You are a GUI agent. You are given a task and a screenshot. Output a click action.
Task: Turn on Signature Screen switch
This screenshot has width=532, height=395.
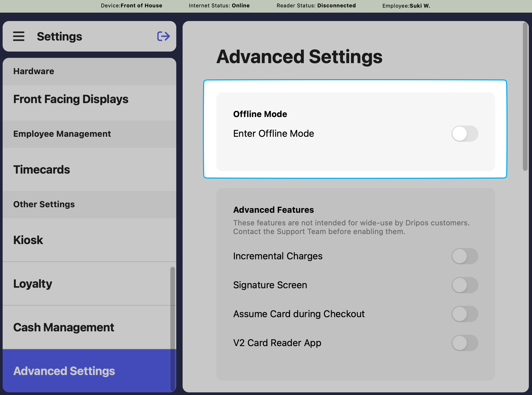point(465,285)
